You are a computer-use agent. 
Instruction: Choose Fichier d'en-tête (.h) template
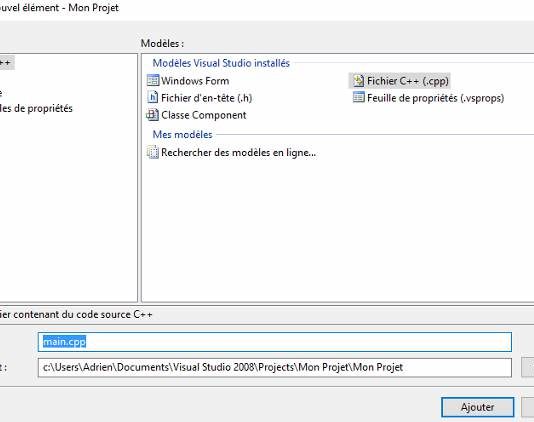[x=206, y=98]
